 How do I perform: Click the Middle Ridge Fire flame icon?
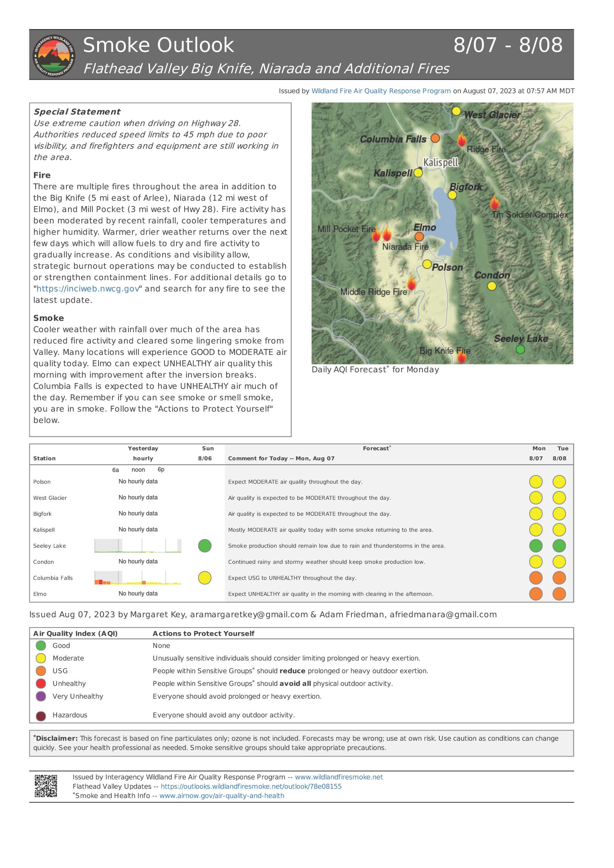coord(411,282)
